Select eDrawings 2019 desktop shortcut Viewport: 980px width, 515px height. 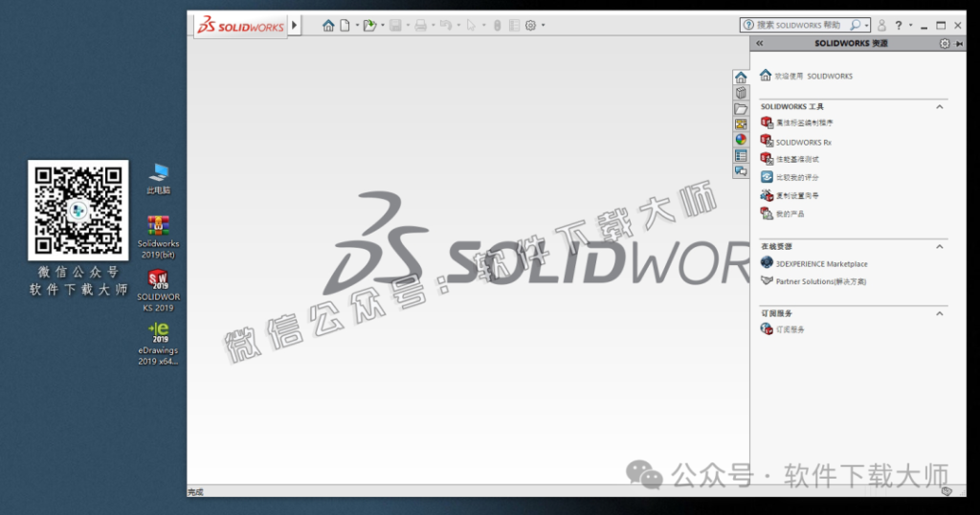(158, 344)
